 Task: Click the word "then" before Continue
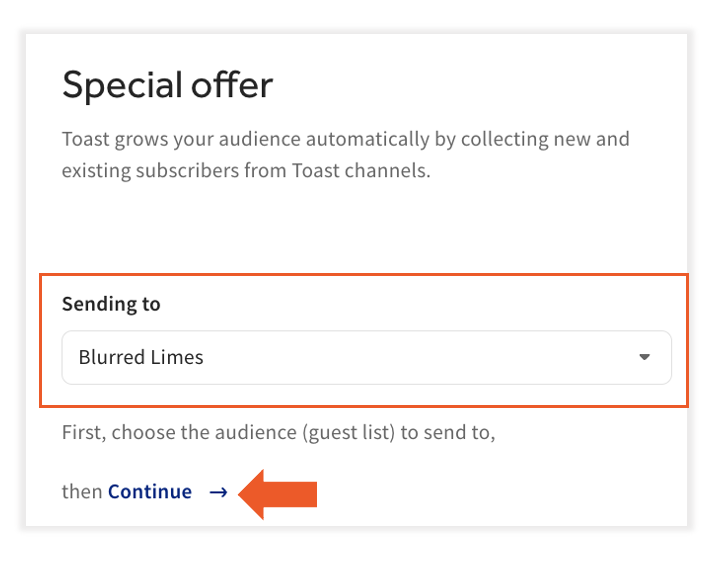(x=82, y=492)
